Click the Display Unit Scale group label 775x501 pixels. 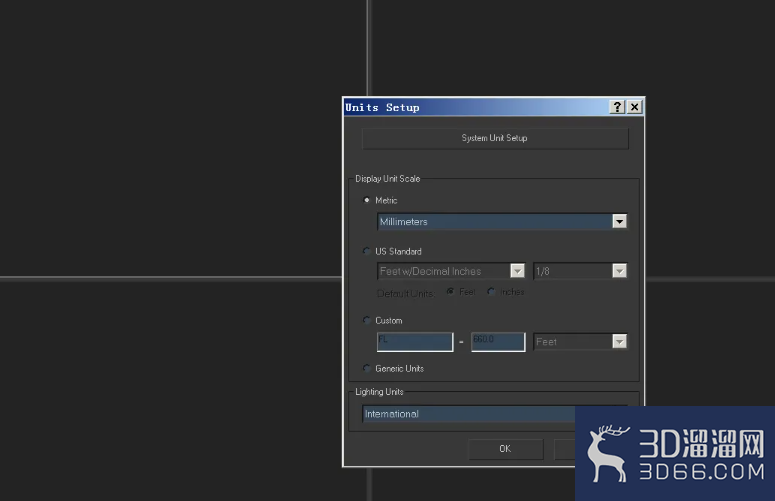[x=388, y=179]
